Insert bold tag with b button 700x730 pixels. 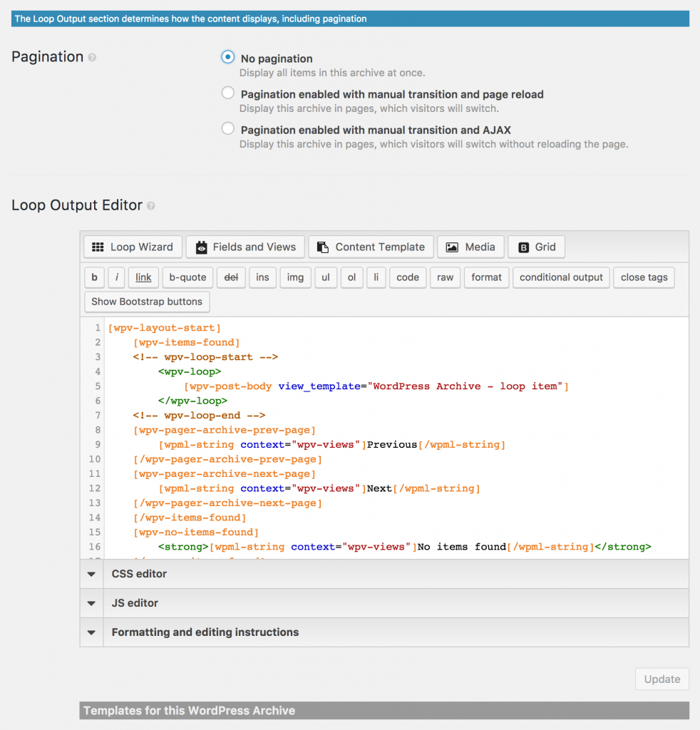click(x=95, y=277)
